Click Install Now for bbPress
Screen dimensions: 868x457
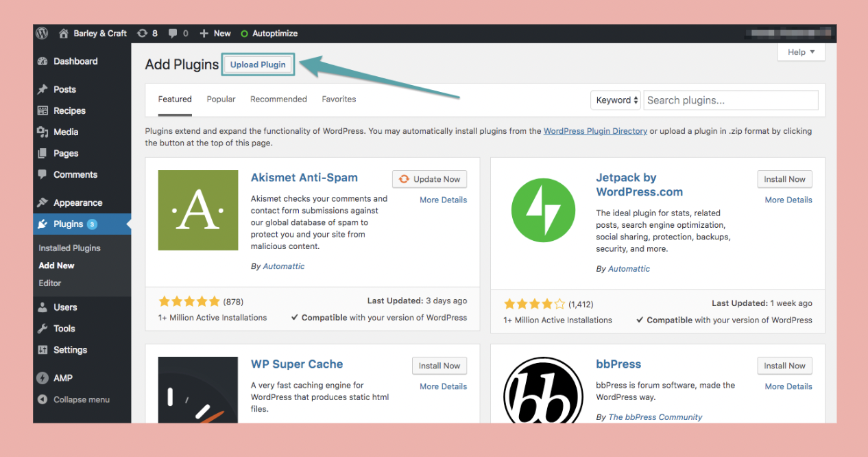point(785,366)
